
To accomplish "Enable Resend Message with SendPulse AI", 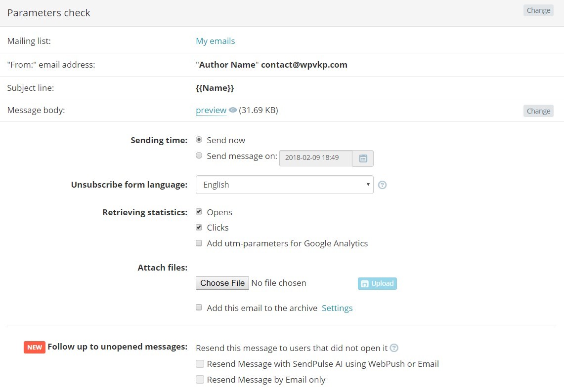I will click(200, 364).
